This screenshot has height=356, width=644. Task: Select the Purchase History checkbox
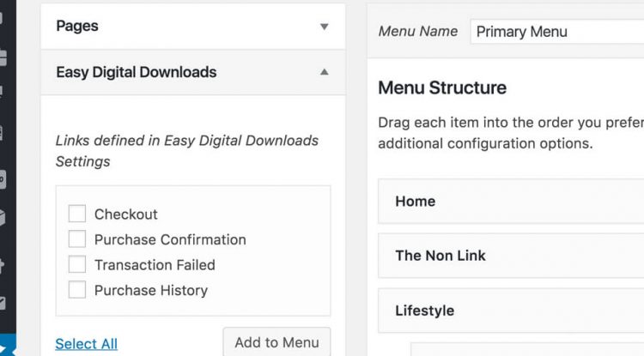pyautogui.click(x=77, y=290)
